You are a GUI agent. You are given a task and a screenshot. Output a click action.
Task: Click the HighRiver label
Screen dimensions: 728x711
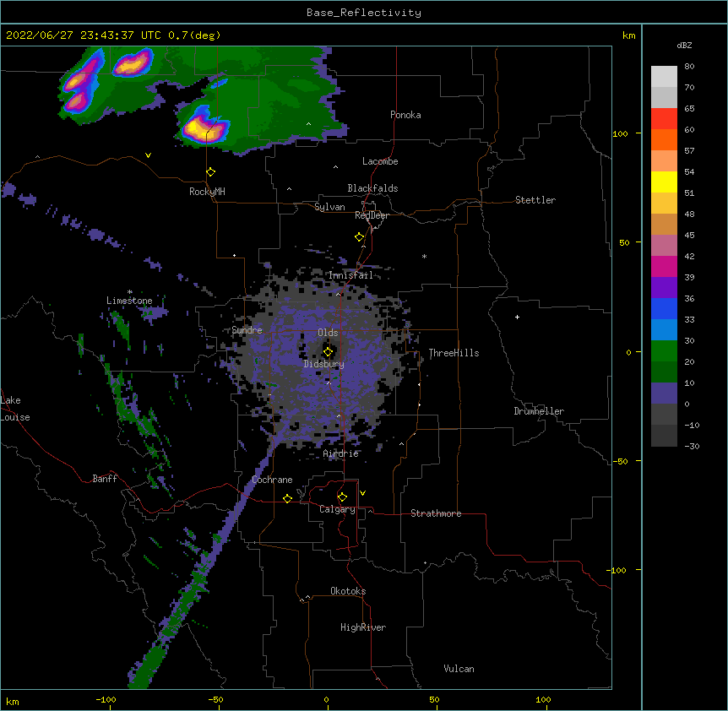(363, 627)
